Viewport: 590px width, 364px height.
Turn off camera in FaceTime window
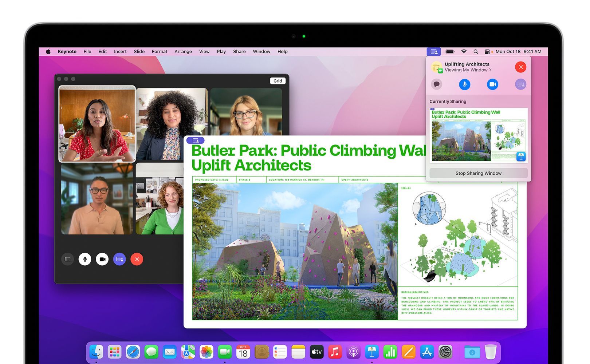click(102, 259)
